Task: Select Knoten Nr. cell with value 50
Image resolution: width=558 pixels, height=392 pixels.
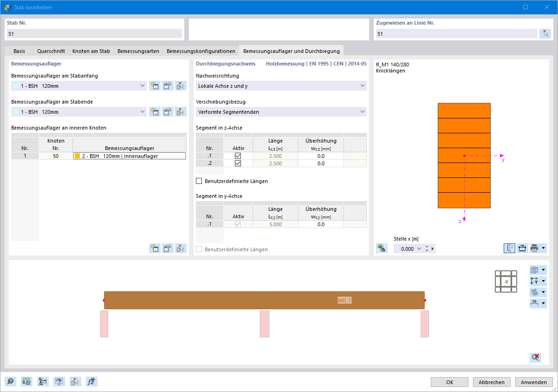Action: (x=56, y=156)
